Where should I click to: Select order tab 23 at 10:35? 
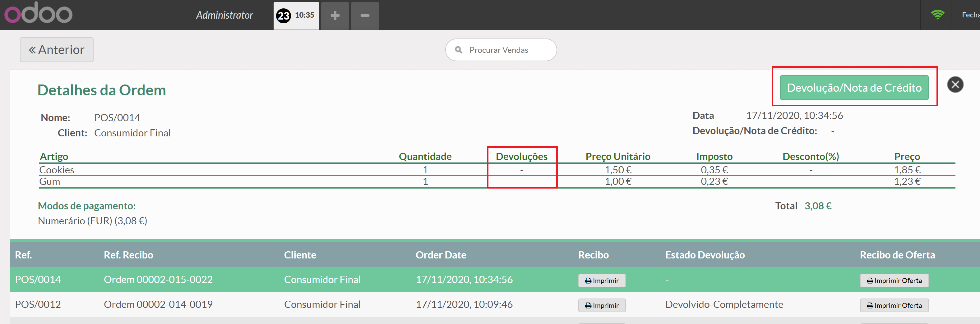pos(296,16)
